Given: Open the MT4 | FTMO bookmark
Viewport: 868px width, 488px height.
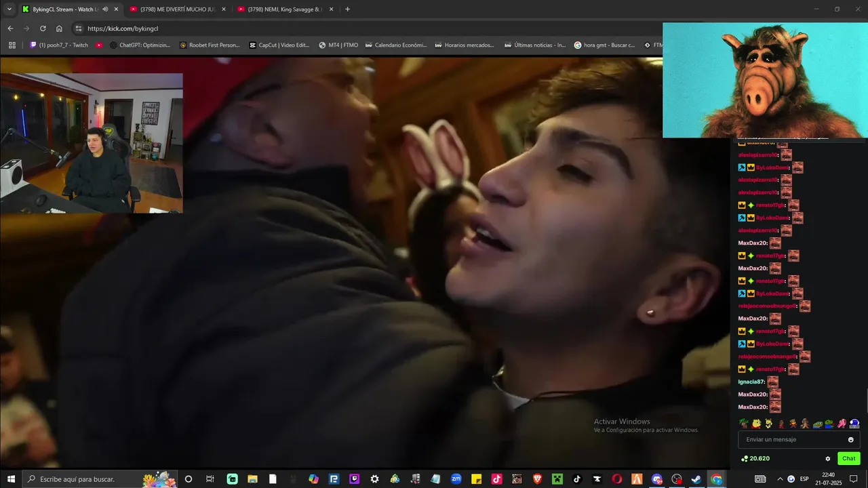Looking at the screenshot, I should click(338, 45).
